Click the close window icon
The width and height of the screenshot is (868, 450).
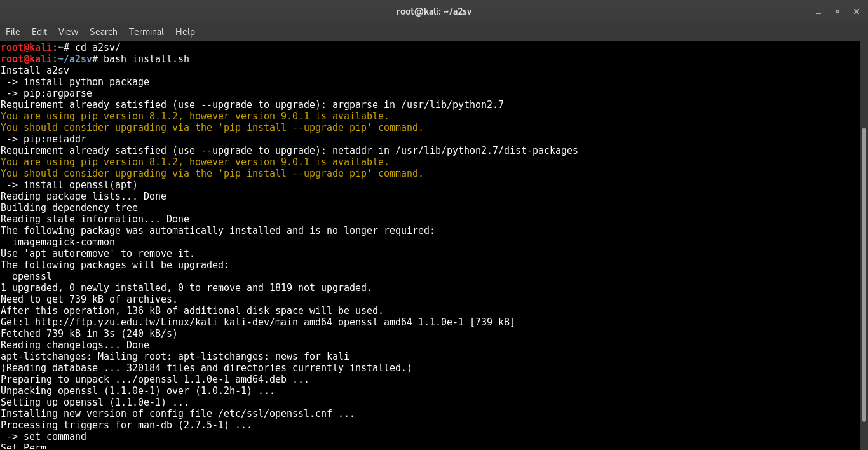click(856, 11)
